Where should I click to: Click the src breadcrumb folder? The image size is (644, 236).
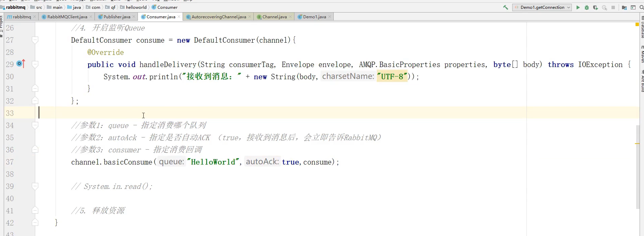coord(39,7)
